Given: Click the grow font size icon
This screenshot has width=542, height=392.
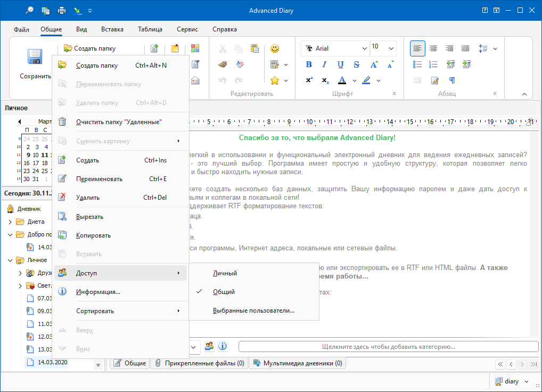Looking at the screenshot, I should tap(374, 64).
